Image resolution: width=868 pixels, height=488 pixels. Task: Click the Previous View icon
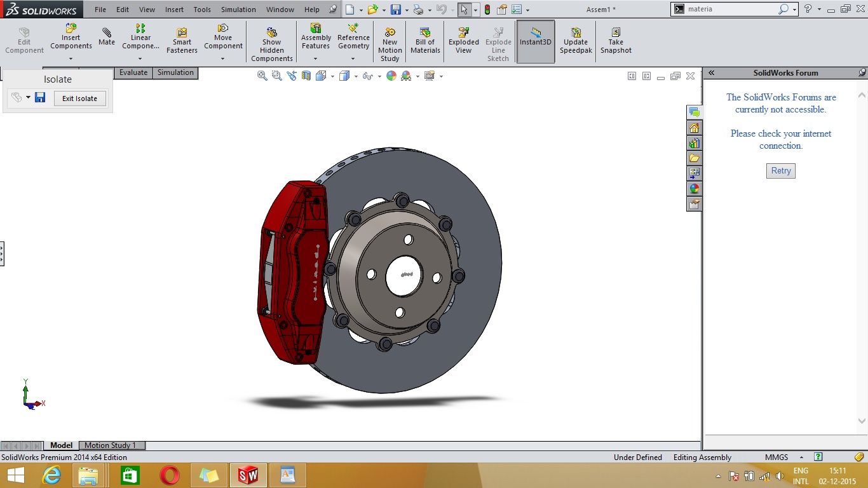click(292, 76)
